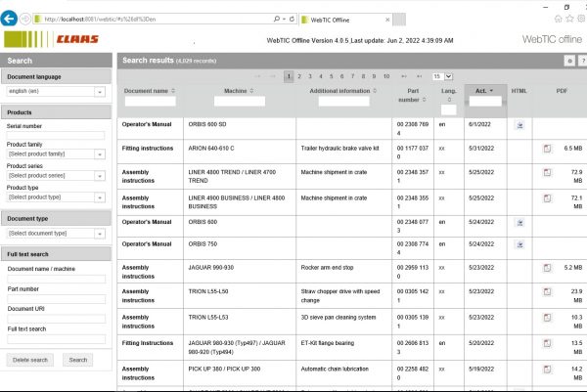Viewport: 587px width, 392px height.
Task: Open the browser favorites star icon
Action: 569,19
